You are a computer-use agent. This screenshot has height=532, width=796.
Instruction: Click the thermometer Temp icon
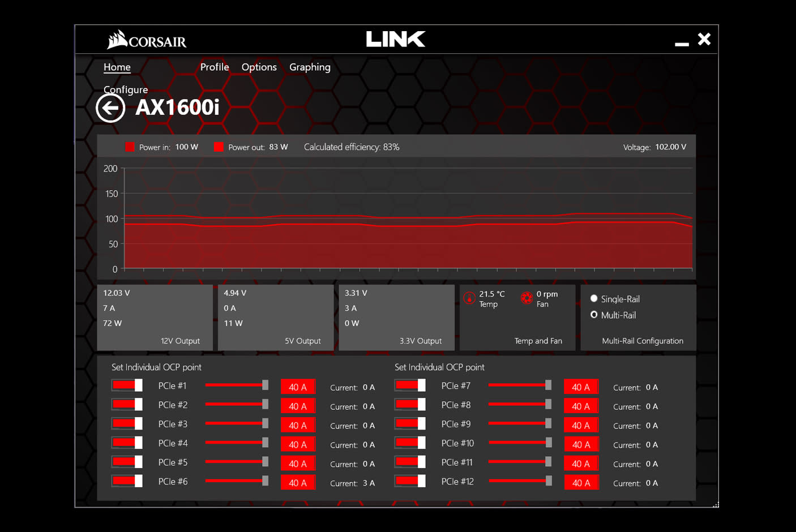(x=469, y=298)
